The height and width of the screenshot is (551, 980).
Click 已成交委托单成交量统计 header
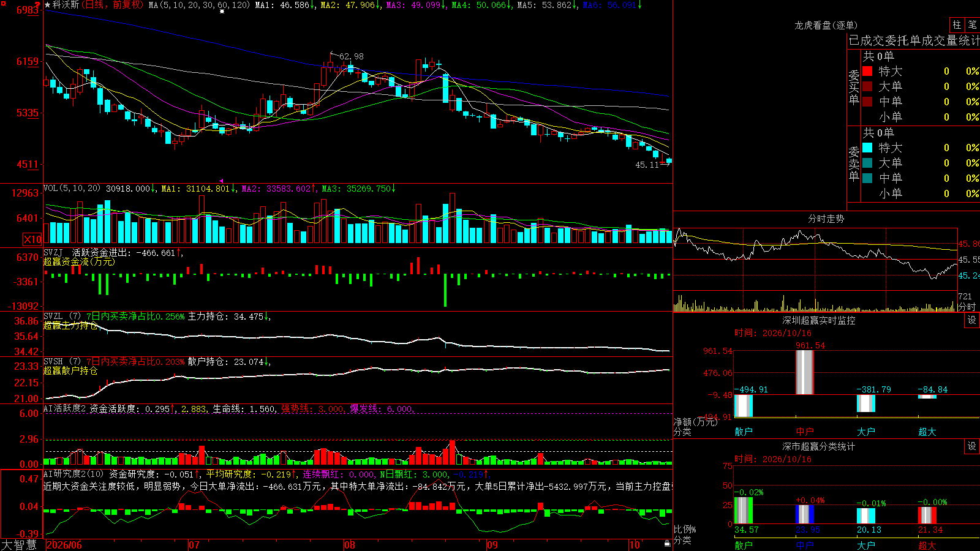coord(914,40)
